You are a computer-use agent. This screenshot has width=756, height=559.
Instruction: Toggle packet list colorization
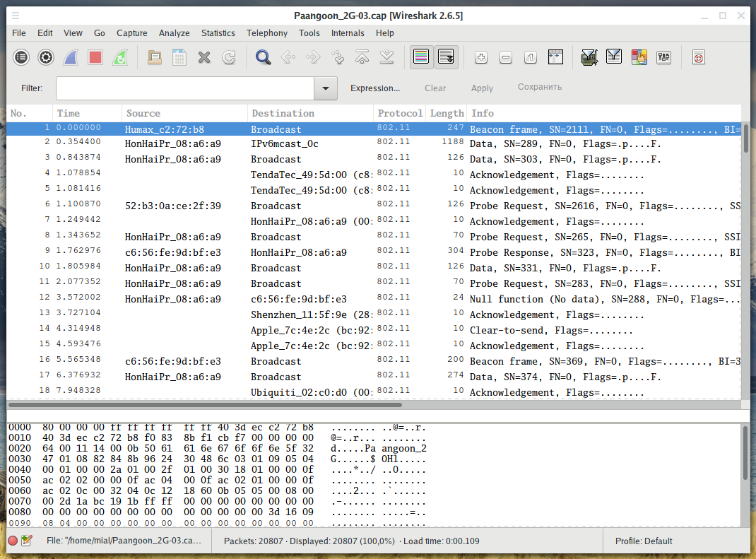pyautogui.click(x=422, y=57)
